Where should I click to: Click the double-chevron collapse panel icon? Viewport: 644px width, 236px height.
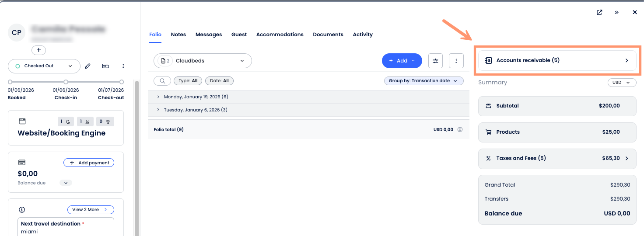[616, 12]
